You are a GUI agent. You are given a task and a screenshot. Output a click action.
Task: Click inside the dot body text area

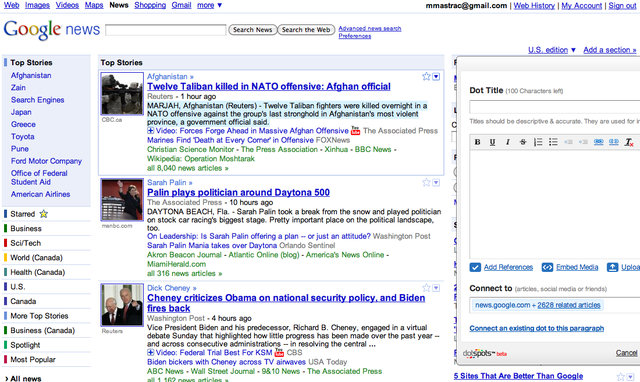[554, 204]
